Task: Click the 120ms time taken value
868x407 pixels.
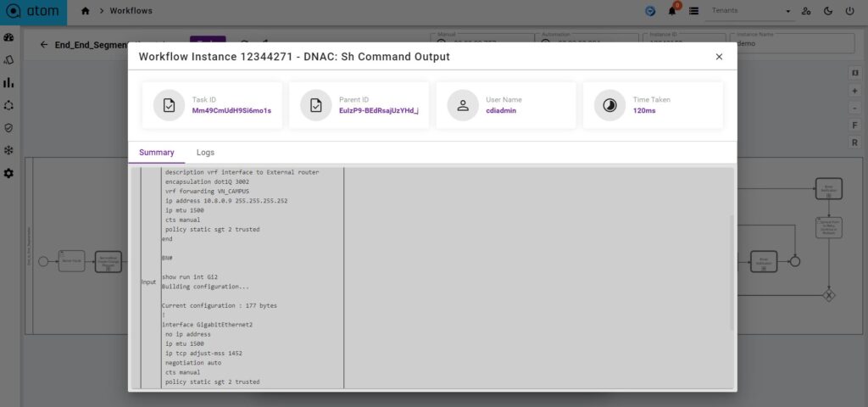Action: click(x=644, y=111)
